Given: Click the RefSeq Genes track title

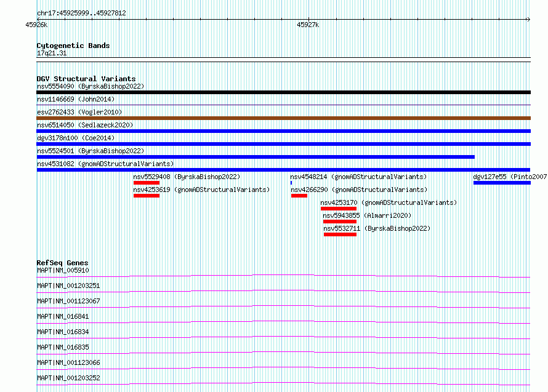Looking at the screenshot, I should pyautogui.click(x=63, y=263).
